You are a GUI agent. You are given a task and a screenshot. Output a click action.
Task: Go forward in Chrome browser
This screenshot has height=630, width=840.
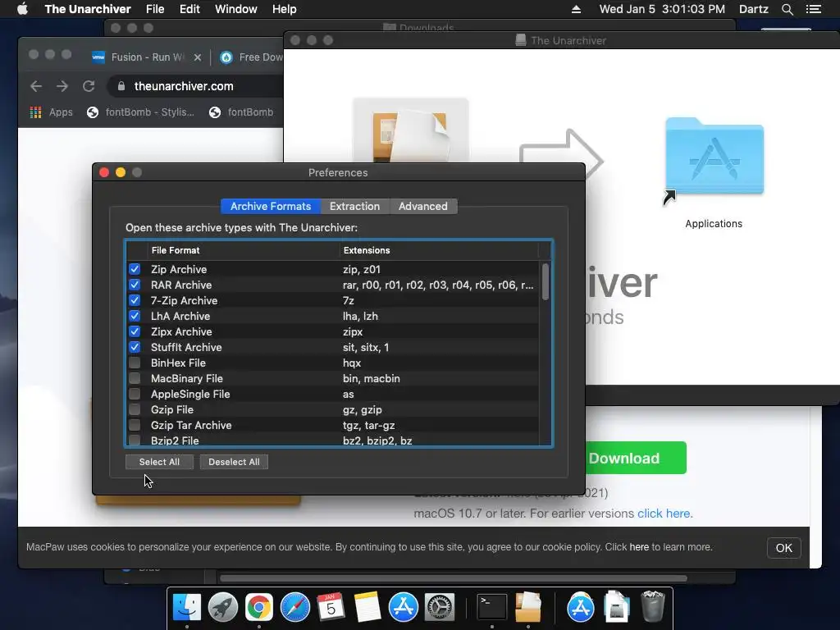(x=62, y=86)
